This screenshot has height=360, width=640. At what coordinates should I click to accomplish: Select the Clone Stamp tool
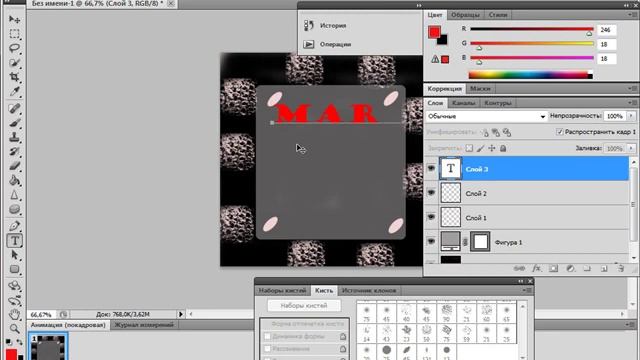pos(14,137)
